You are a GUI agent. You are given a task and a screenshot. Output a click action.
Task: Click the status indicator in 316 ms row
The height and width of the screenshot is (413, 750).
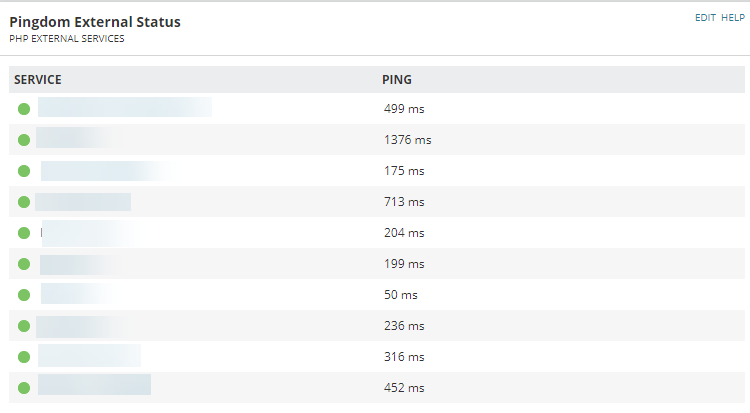click(x=24, y=357)
